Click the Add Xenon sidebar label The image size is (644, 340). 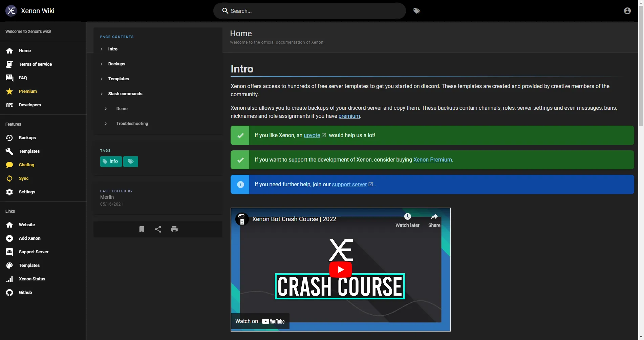tap(30, 238)
